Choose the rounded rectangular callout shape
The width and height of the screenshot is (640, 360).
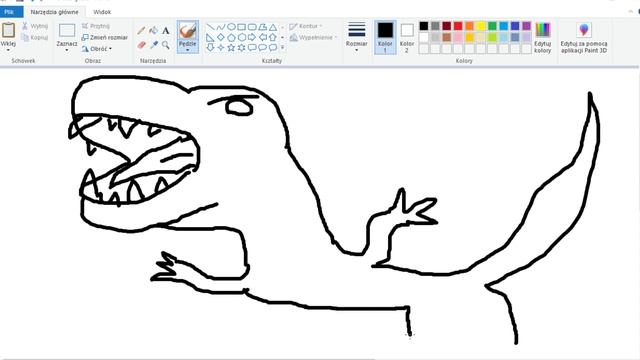point(252,47)
